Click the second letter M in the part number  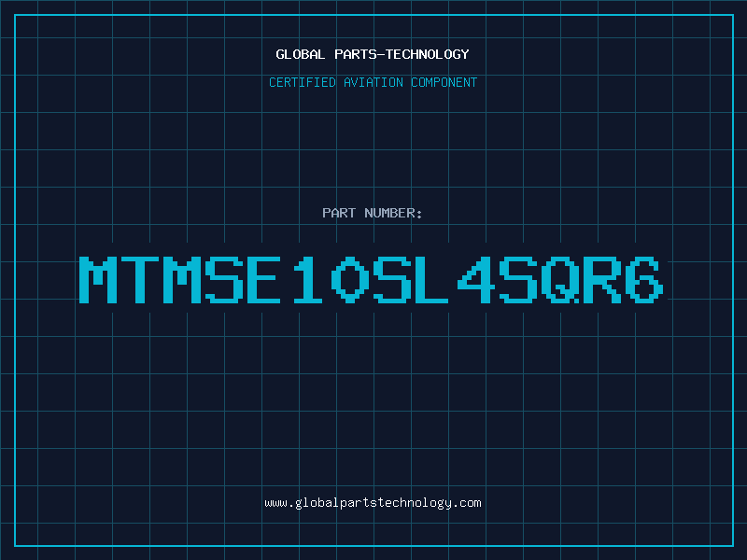182,279
